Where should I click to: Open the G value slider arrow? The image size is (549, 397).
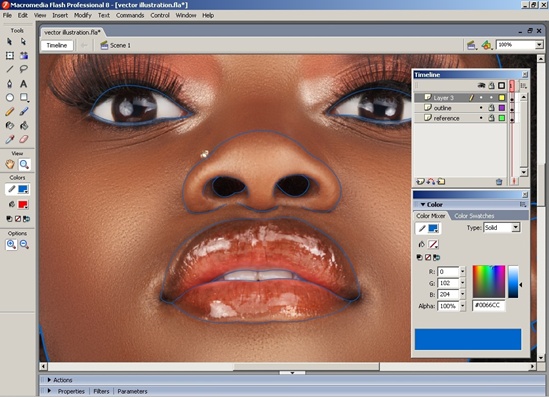point(463,283)
